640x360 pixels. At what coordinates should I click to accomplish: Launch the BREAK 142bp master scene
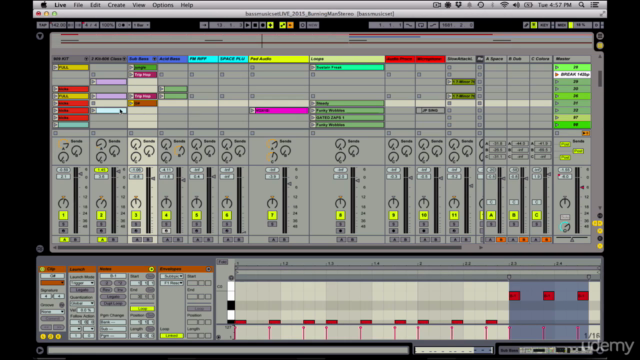[x=557, y=75]
